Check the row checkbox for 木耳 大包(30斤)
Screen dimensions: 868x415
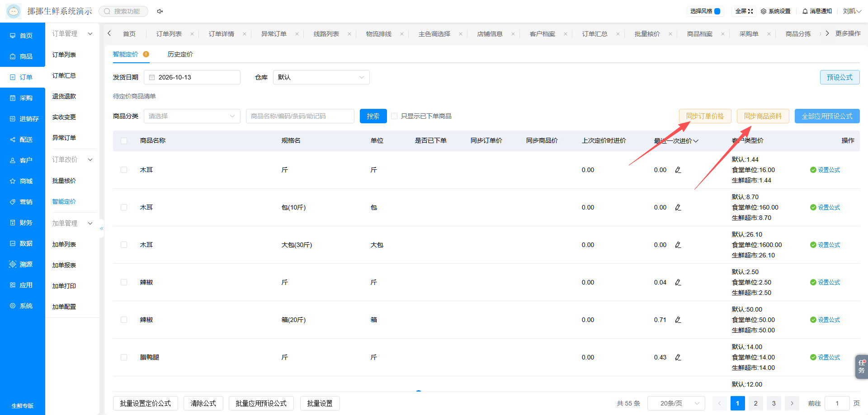124,245
